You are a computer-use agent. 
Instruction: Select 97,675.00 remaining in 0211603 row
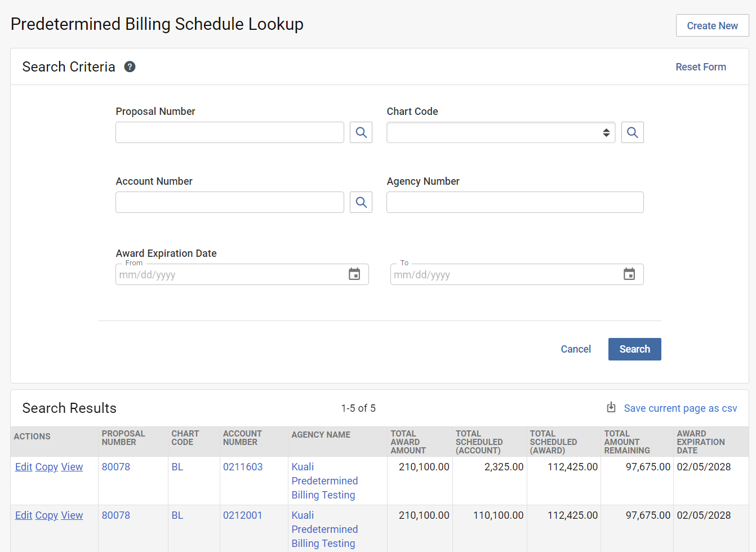tap(648, 467)
